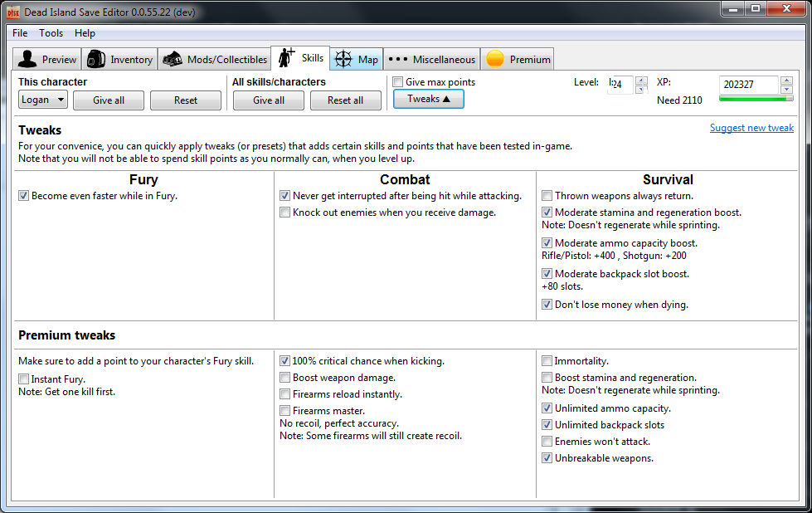The width and height of the screenshot is (812, 513).
Task: Click the Miscellaneous three-dots icon
Action: [398, 59]
